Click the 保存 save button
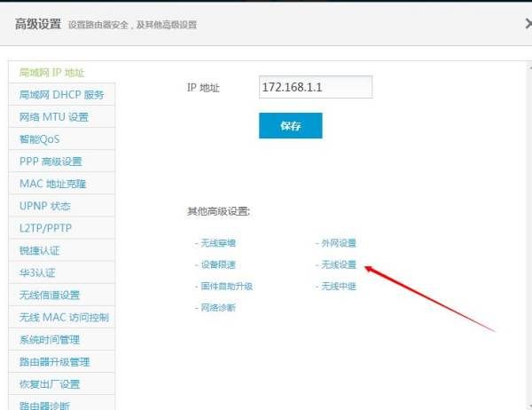Image resolution: width=532 pixels, height=410 pixels. (290, 126)
